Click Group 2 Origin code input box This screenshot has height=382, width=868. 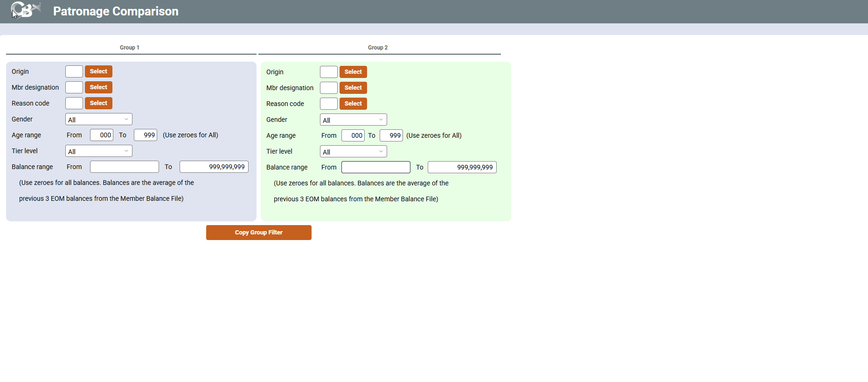(x=329, y=72)
